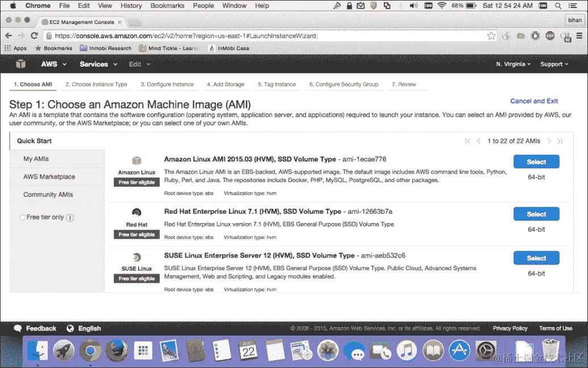This screenshot has height=368, width=588.
Task: Click the browser back arrow
Action: [9, 36]
